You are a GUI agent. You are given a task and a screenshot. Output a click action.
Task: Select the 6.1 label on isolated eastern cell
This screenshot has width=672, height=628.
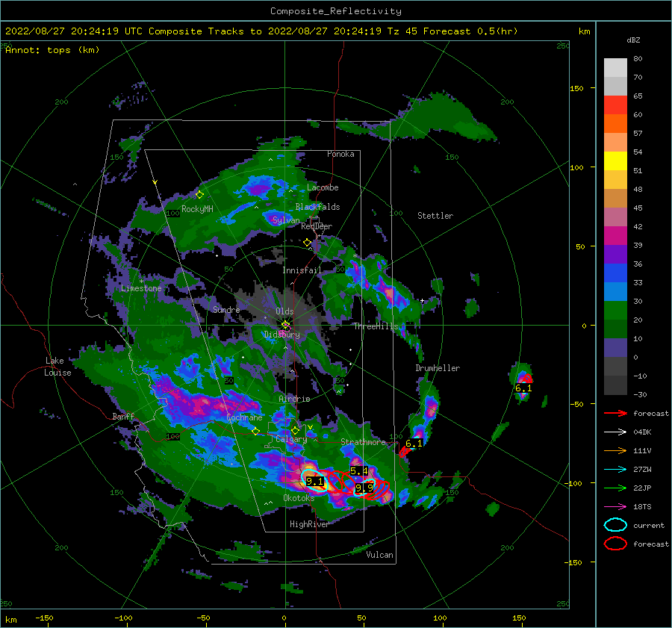pos(523,388)
